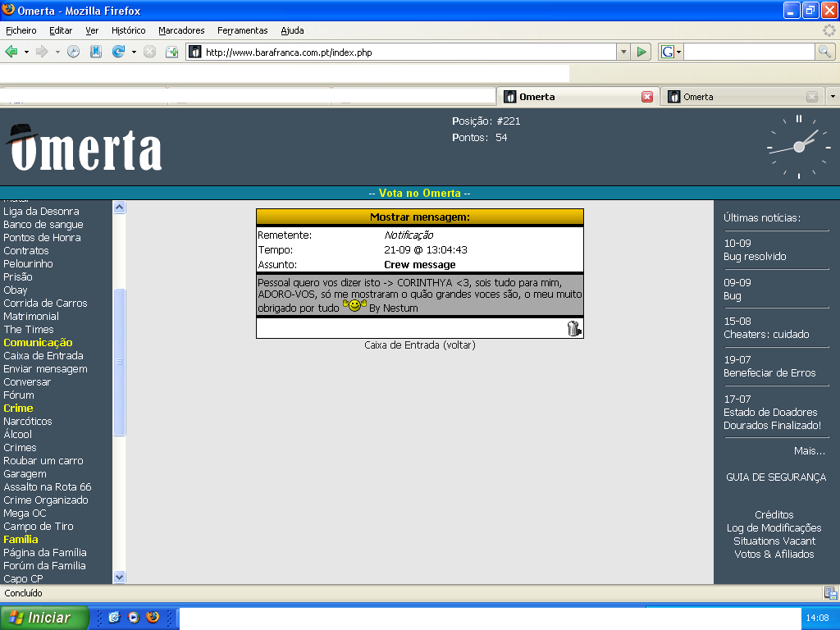This screenshot has height=630, width=840.
Task: Launch Firefox from the quick launch bar
Action: click(153, 618)
